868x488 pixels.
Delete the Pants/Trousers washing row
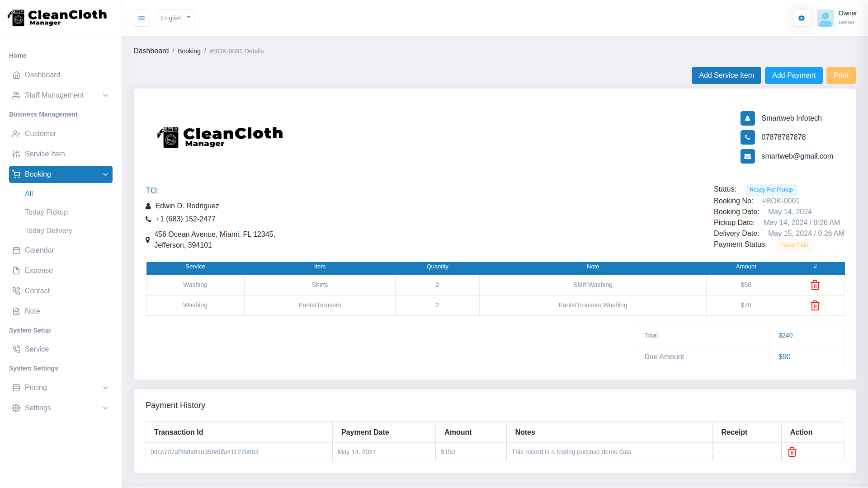[815, 305]
